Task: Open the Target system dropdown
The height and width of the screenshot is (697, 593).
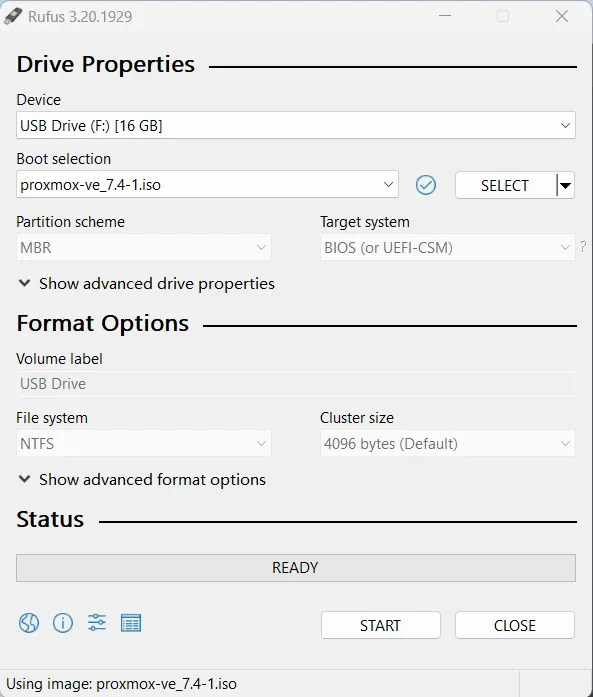Action: coord(448,247)
